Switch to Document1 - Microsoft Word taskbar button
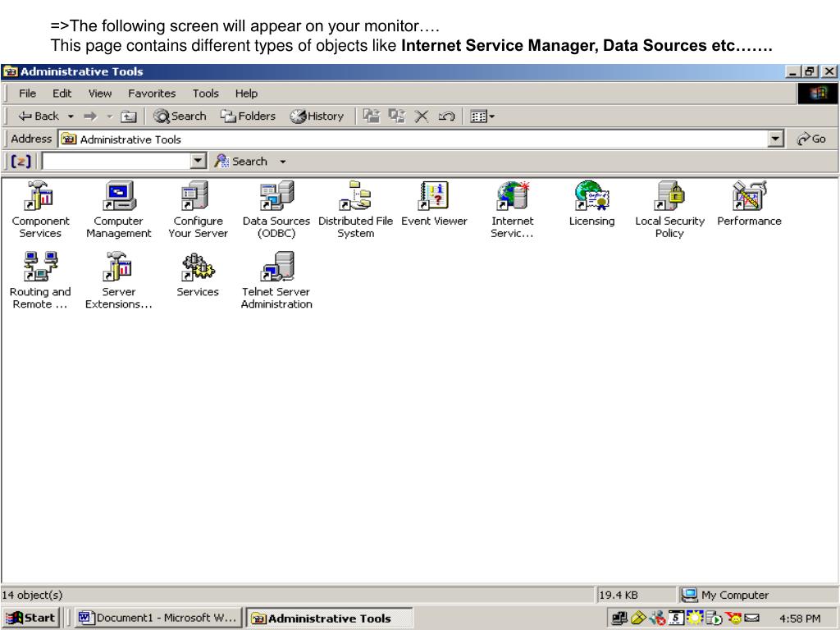 (x=157, y=618)
